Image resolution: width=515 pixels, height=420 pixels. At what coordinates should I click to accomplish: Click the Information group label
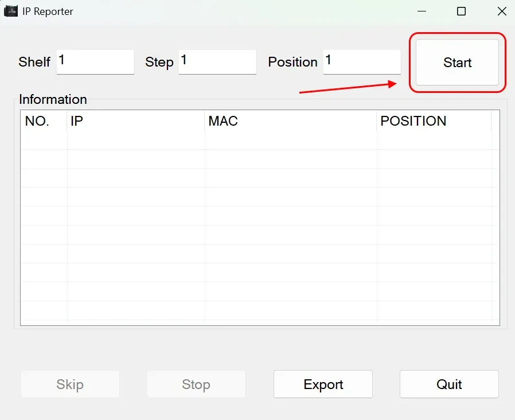[x=53, y=99]
